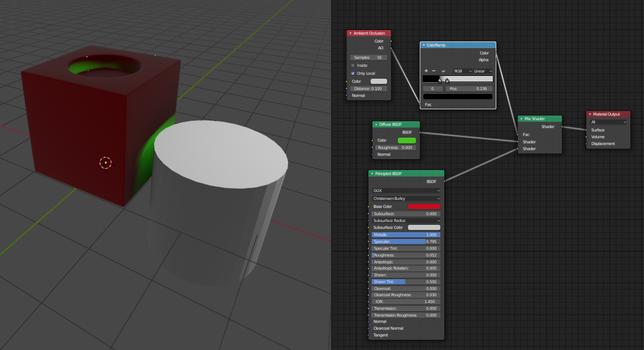Viewport: 644px width, 350px height.
Task: Click the IOR value field
Action: coord(406,301)
